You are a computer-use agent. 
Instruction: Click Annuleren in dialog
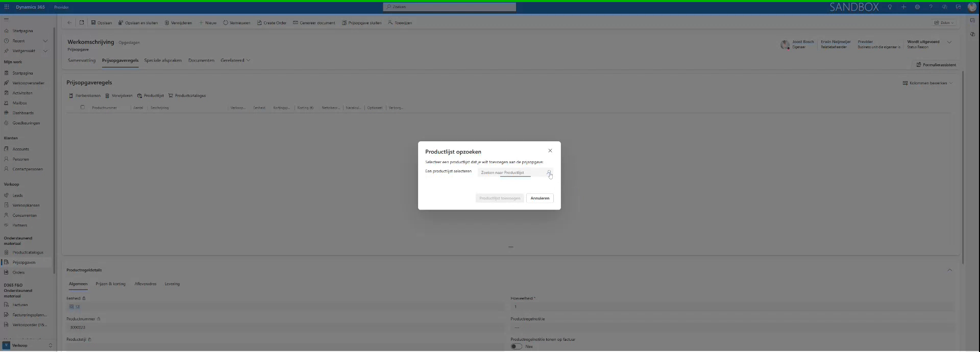click(x=540, y=198)
